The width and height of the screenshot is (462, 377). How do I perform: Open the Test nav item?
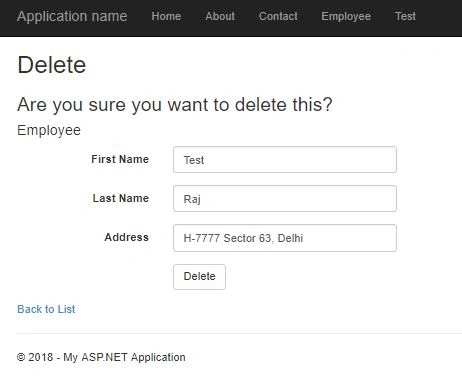(x=405, y=16)
